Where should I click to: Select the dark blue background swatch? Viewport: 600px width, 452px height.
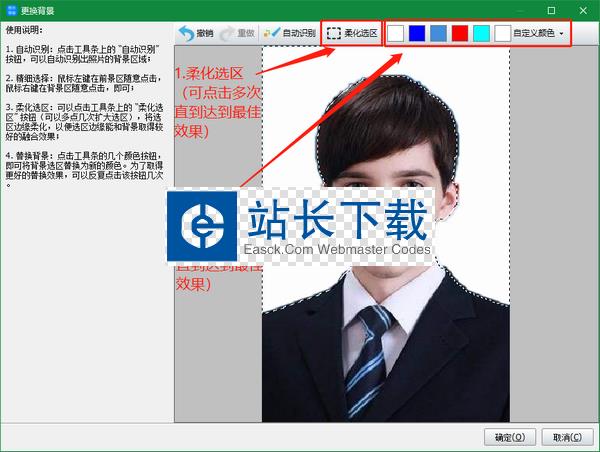(x=417, y=33)
